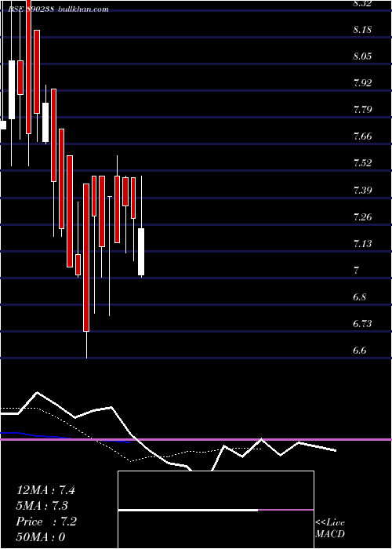Click the 50MA : 0 readout
Image resolution: width=392 pixels, height=549 pixels.
[41, 537]
